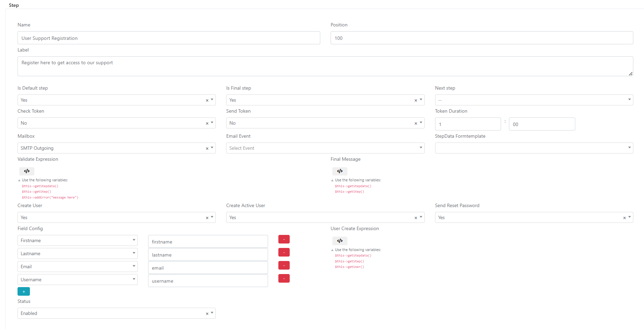
Task: Focus the Token Duration hours field
Action: (468, 124)
